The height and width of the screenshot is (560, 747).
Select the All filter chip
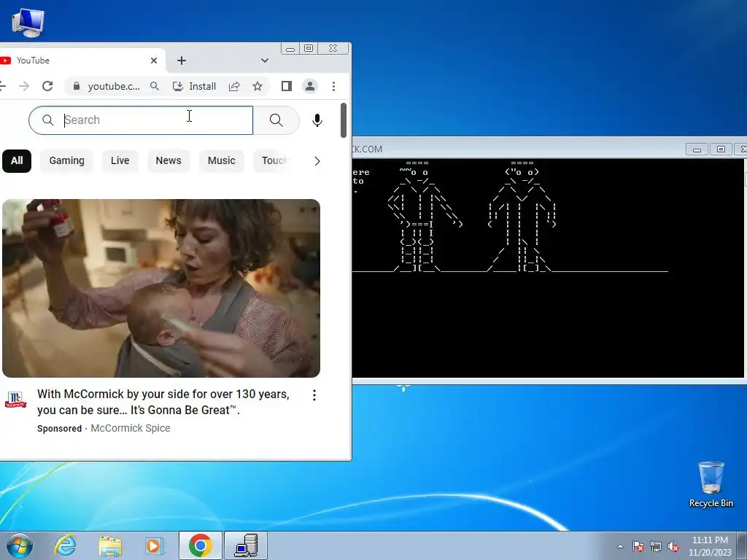pyautogui.click(x=17, y=160)
